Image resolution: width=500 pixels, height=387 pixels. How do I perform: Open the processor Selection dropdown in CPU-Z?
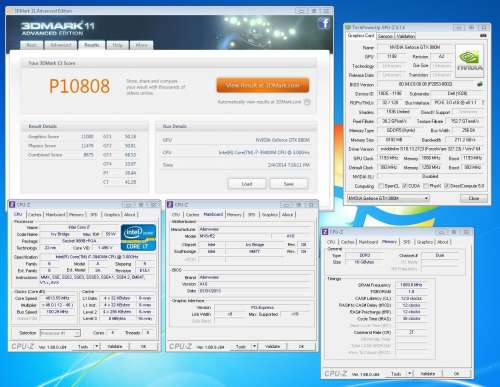tap(60, 333)
